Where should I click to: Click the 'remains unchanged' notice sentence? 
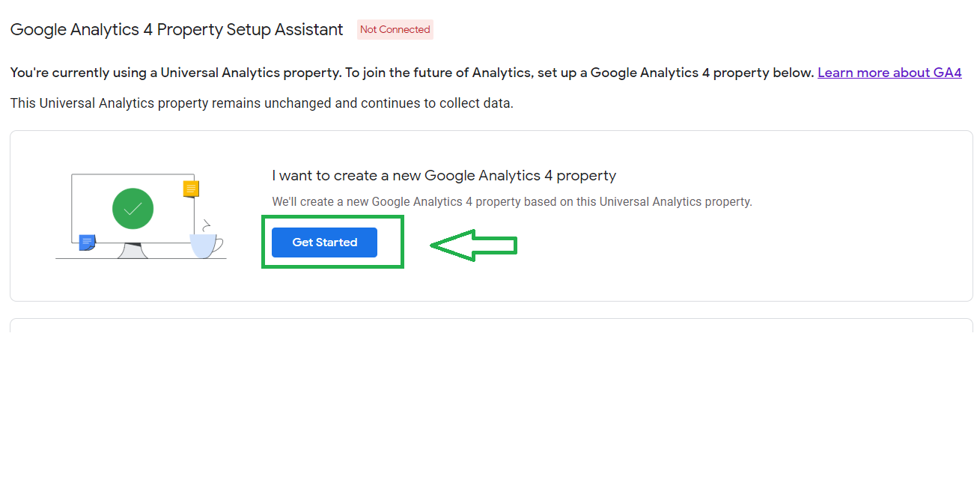(x=261, y=103)
